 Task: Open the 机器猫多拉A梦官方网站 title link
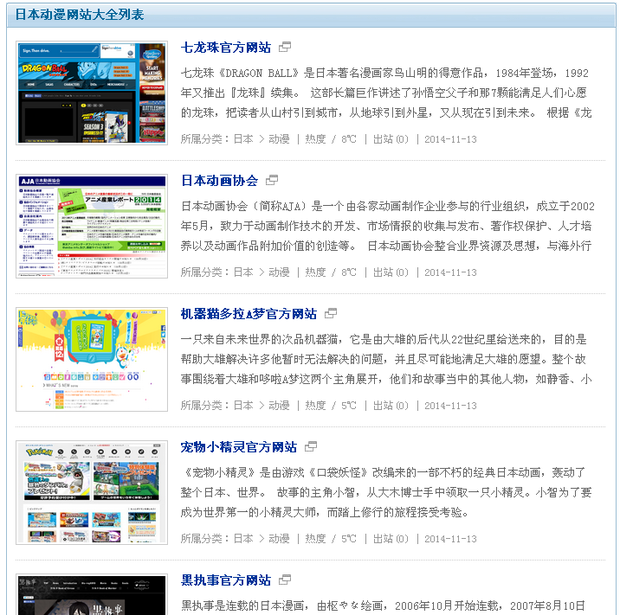249,314
